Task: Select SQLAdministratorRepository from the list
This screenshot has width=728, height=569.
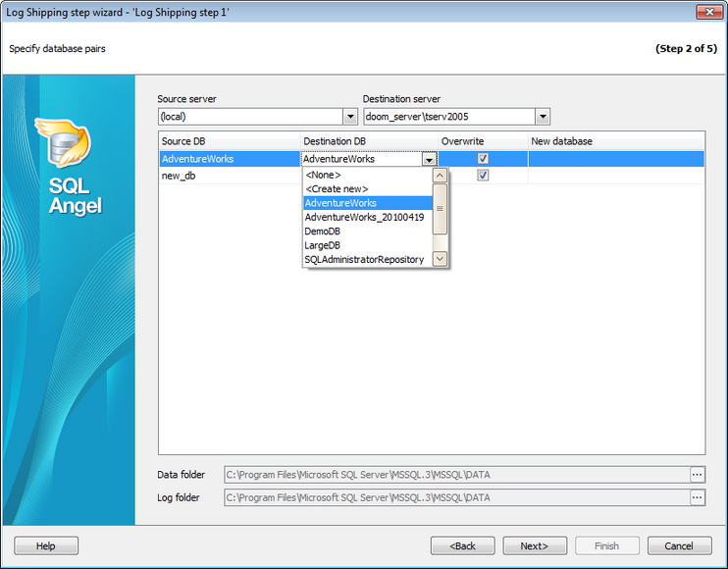Action: tap(368, 259)
